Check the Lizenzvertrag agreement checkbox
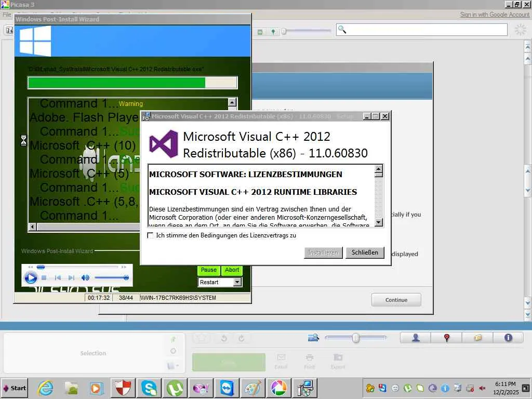The width and height of the screenshot is (532, 399). click(150, 235)
